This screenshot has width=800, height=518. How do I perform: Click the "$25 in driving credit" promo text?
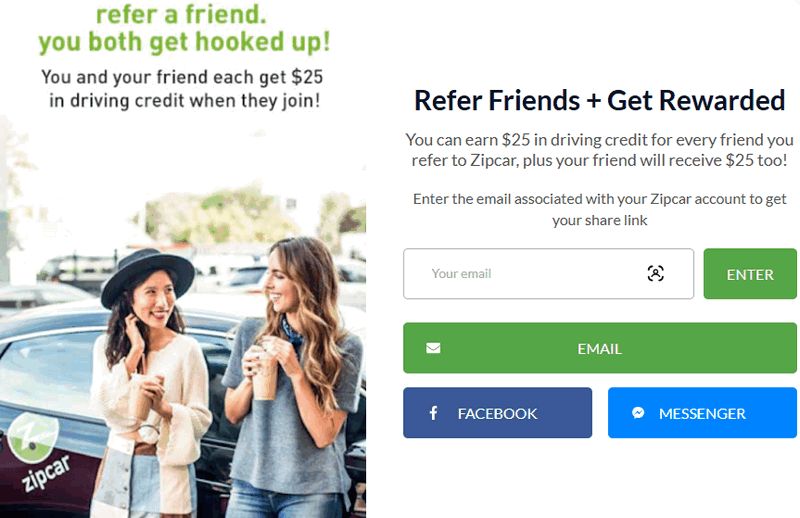click(183, 89)
